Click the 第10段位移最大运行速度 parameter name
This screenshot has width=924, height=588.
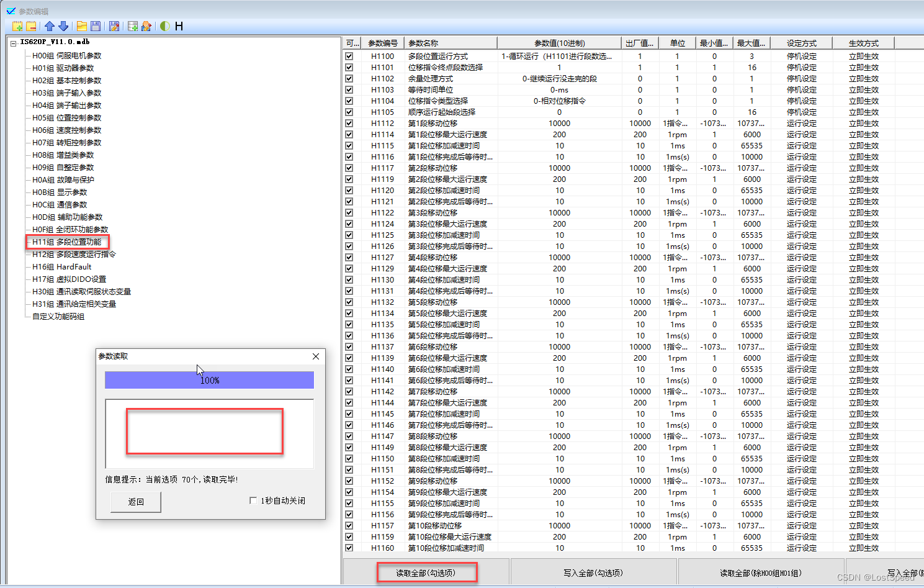pos(449,536)
